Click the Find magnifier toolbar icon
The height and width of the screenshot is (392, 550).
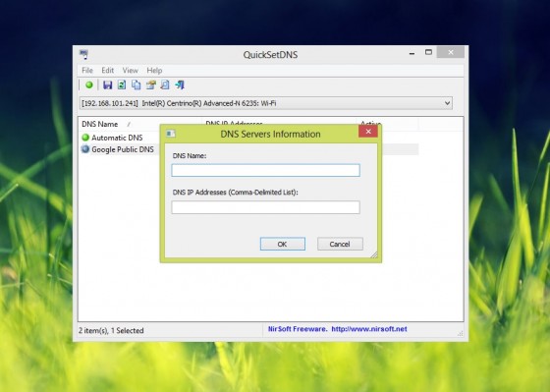(165, 84)
